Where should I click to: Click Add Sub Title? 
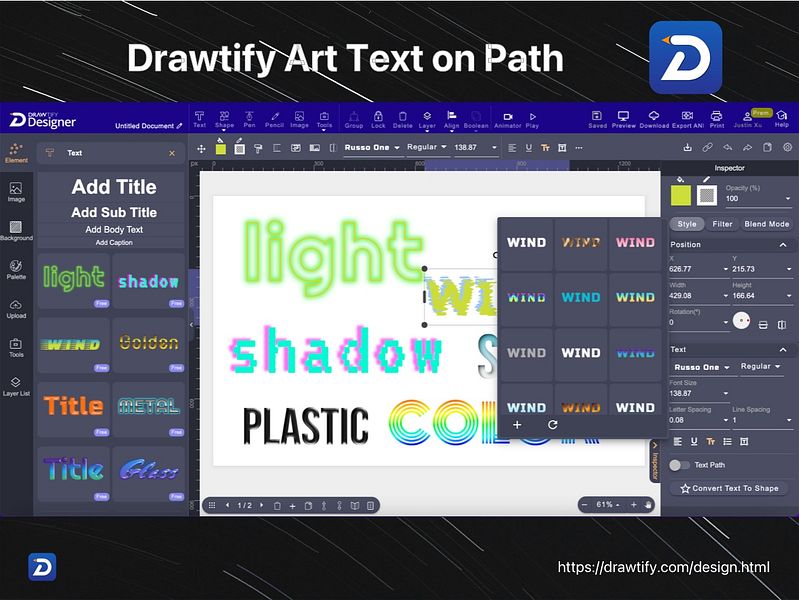point(114,213)
